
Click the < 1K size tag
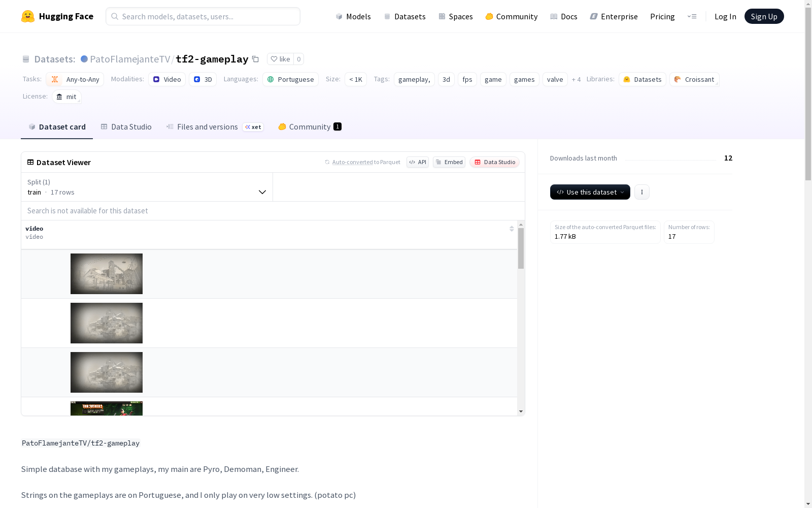(x=356, y=79)
